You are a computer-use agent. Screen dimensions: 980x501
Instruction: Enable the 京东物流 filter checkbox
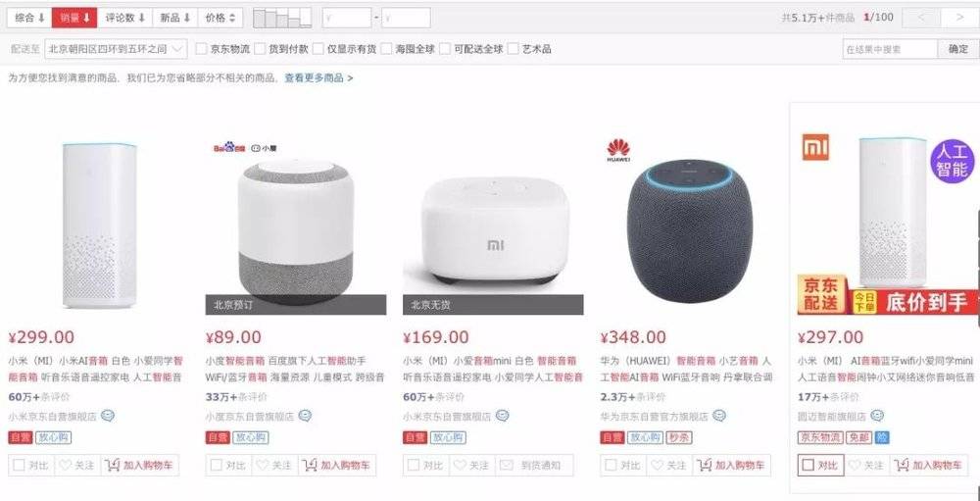point(201,49)
